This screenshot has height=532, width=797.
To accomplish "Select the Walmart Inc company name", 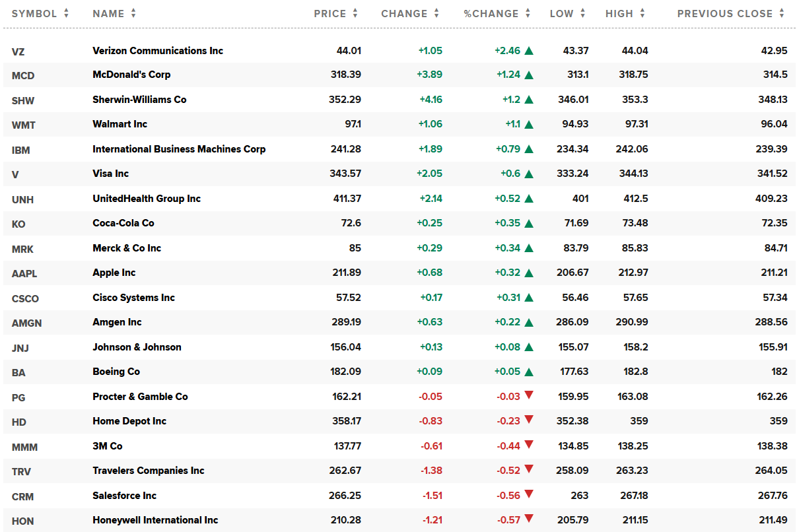I will click(x=120, y=124).
